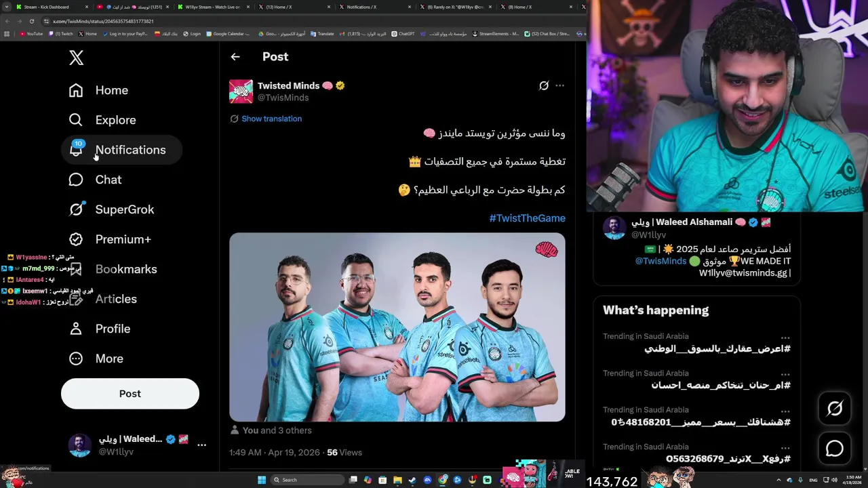Open Waleed Alshamali profile name in right panel
Viewport: 868px width, 488px height.
[682, 222]
